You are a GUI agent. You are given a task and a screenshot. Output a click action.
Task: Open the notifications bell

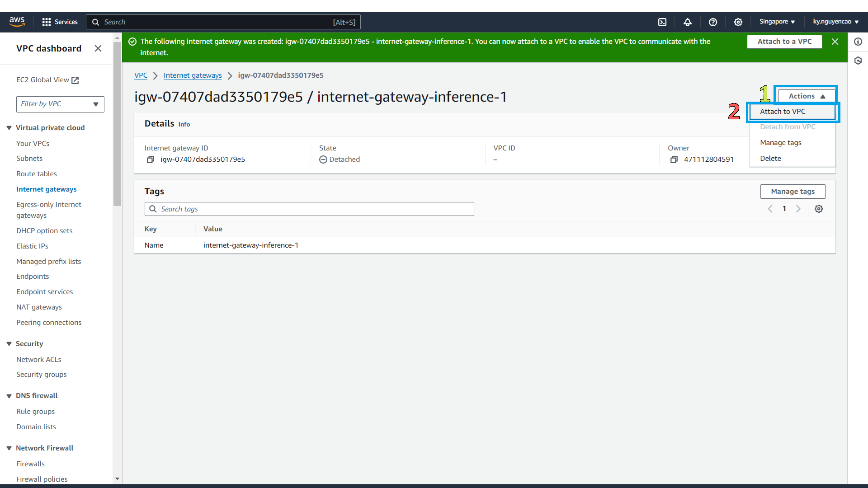click(688, 22)
